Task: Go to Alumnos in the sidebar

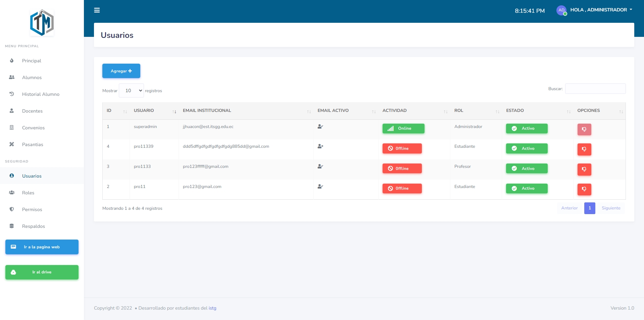Action: click(x=42, y=77)
